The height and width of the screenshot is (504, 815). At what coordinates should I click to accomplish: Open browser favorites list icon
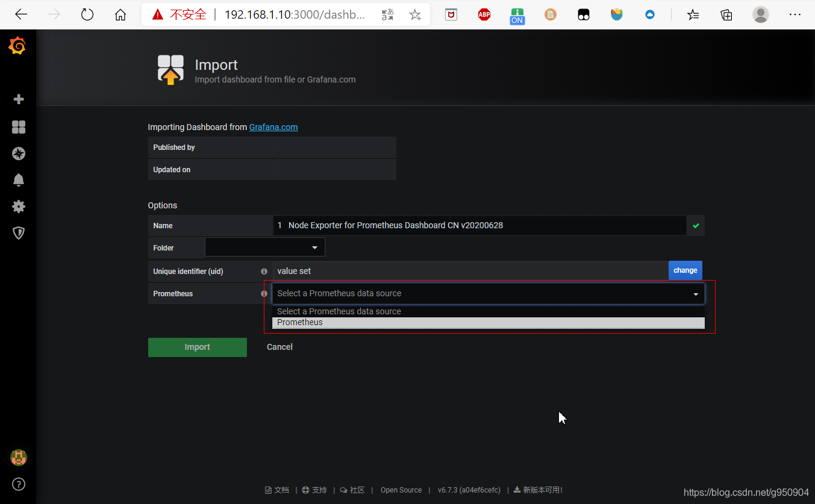click(x=693, y=14)
